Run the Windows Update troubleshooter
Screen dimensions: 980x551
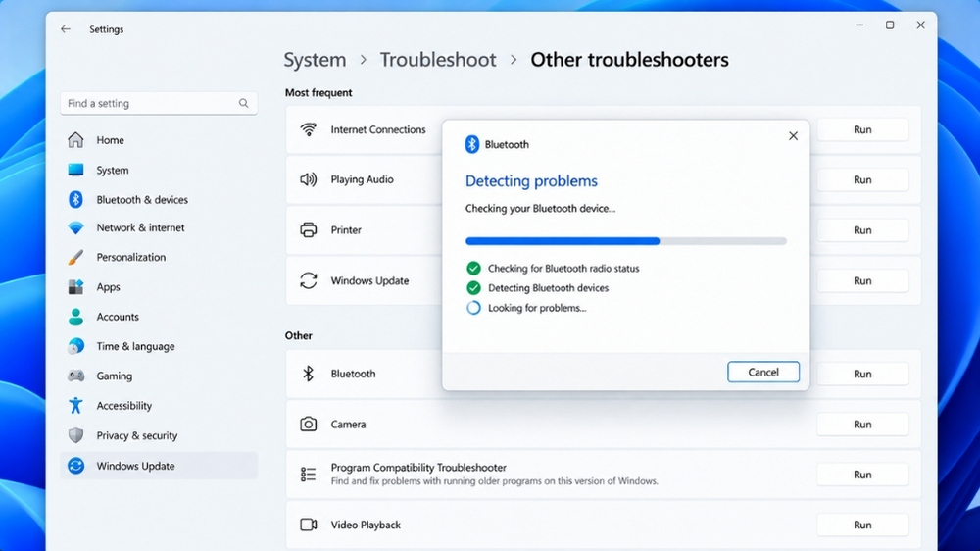click(x=862, y=280)
